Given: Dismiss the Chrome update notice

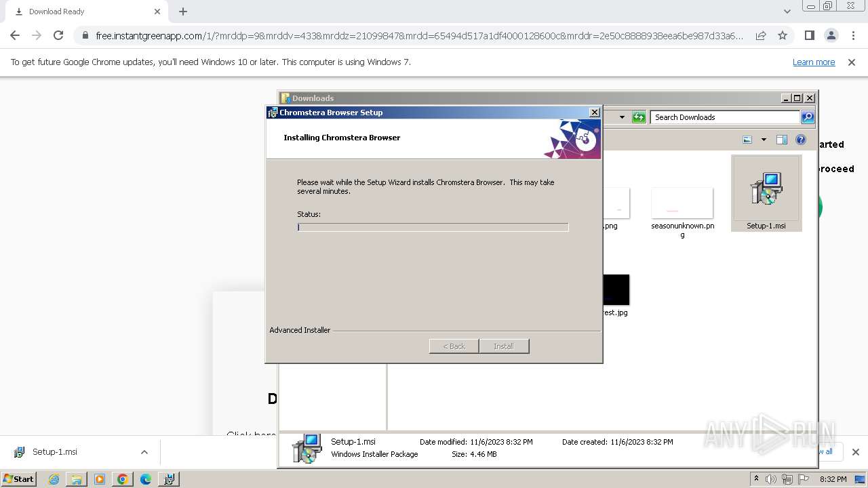Looking at the screenshot, I should coord(852,62).
